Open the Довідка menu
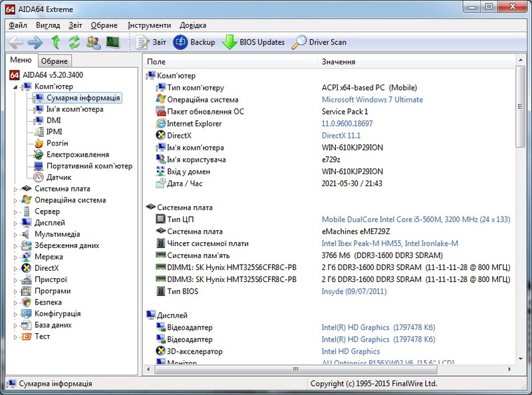Screen dimensions: 532x395 (193, 25)
